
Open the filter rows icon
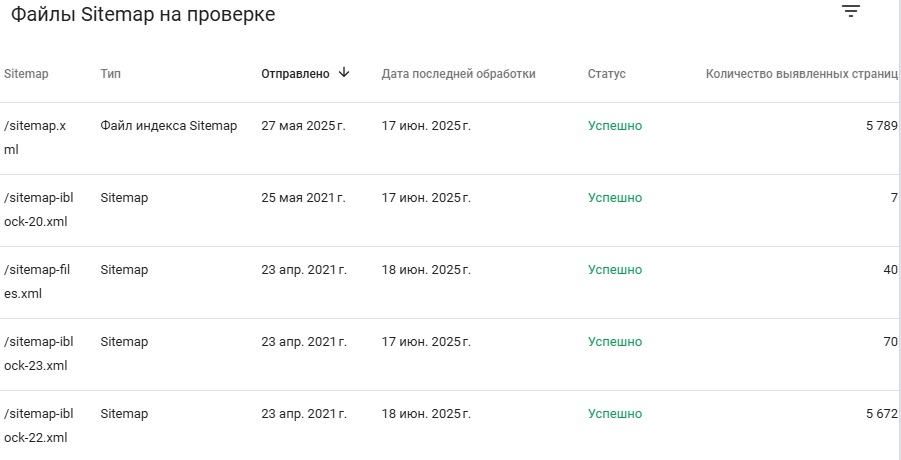(x=851, y=11)
